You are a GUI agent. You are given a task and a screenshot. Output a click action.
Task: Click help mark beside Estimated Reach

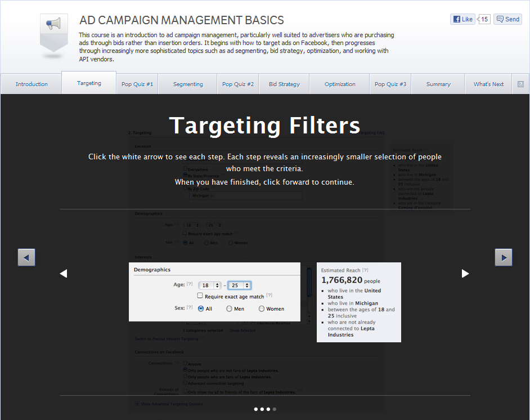coord(365,270)
